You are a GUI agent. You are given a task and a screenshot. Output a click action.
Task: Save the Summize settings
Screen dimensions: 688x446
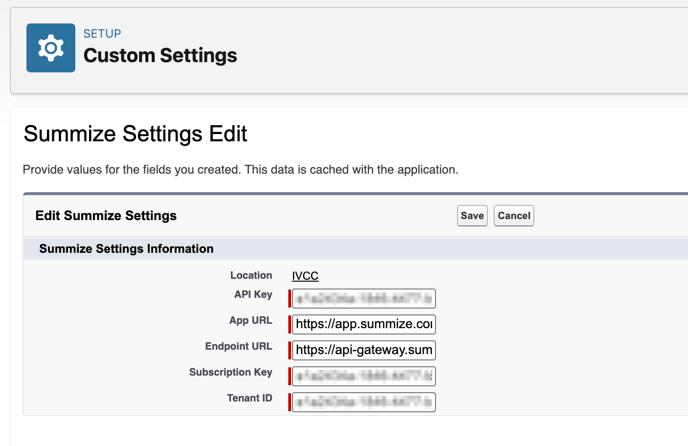472,216
